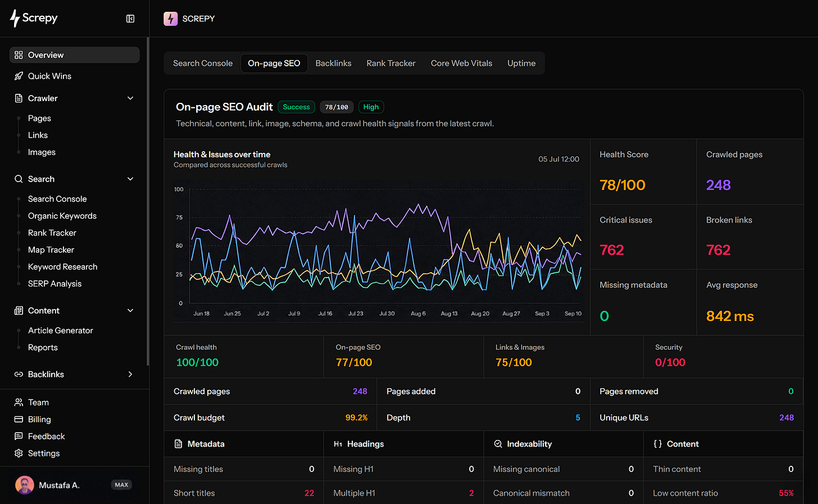Click the Depth 5 value

[578, 417]
